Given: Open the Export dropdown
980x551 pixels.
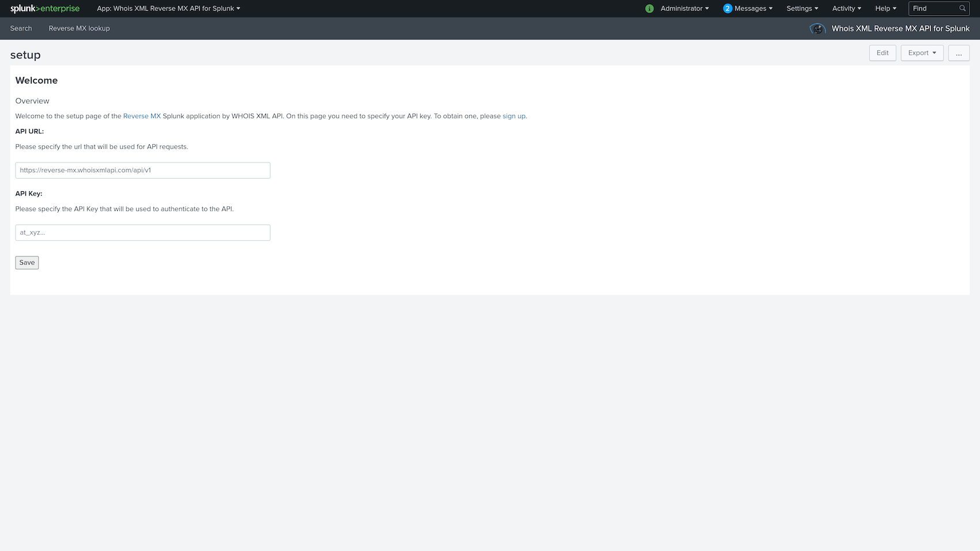Looking at the screenshot, I should coord(922,53).
